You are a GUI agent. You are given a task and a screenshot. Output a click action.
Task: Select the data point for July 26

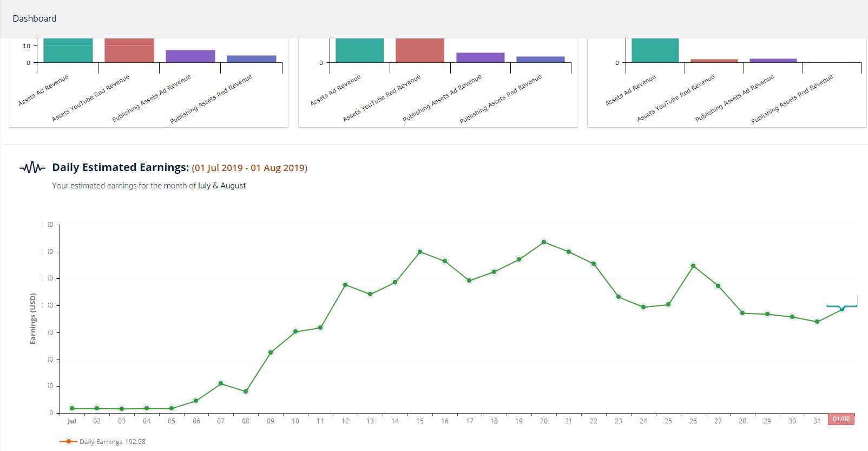(693, 266)
